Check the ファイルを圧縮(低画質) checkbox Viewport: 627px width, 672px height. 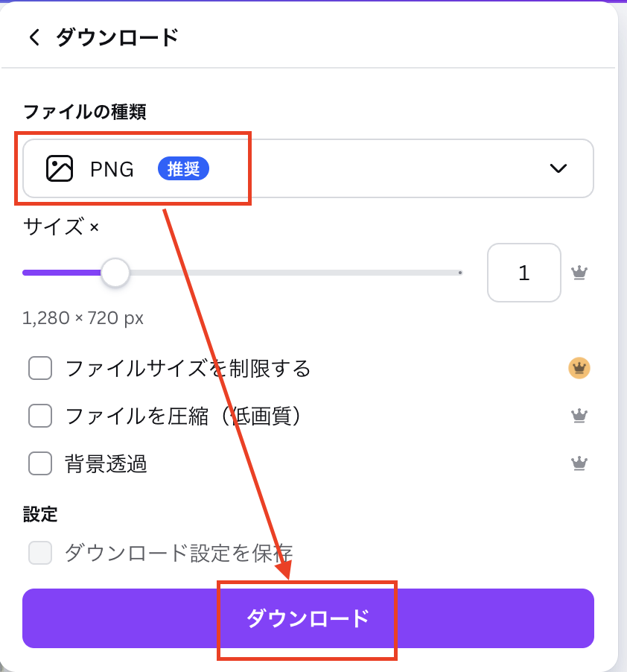tap(40, 416)
